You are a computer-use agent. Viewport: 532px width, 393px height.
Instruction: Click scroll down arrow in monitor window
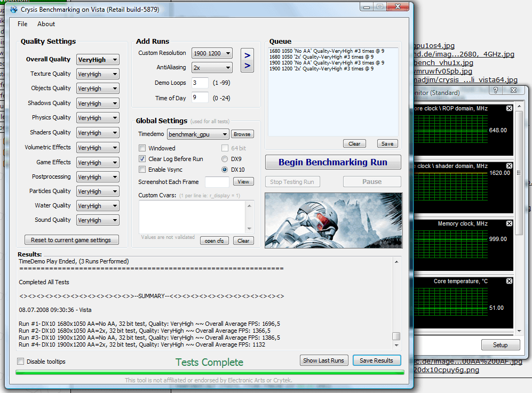coord(519,331)
